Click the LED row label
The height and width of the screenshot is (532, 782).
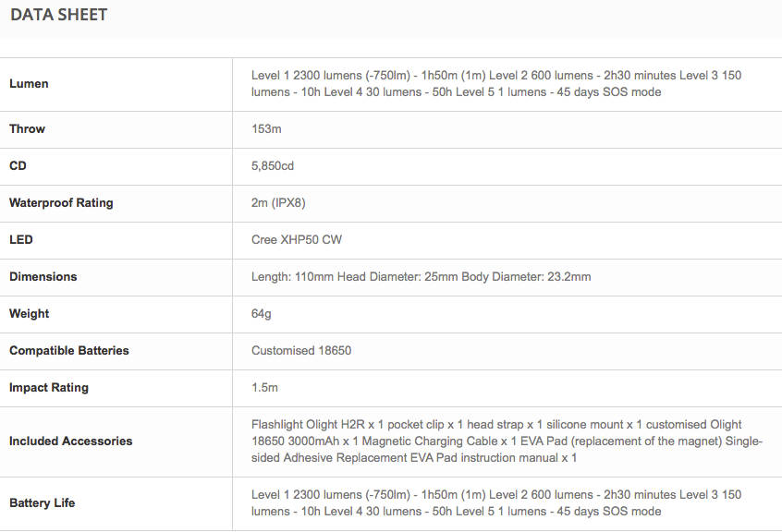pyautogui.click(x=20, y=240)
